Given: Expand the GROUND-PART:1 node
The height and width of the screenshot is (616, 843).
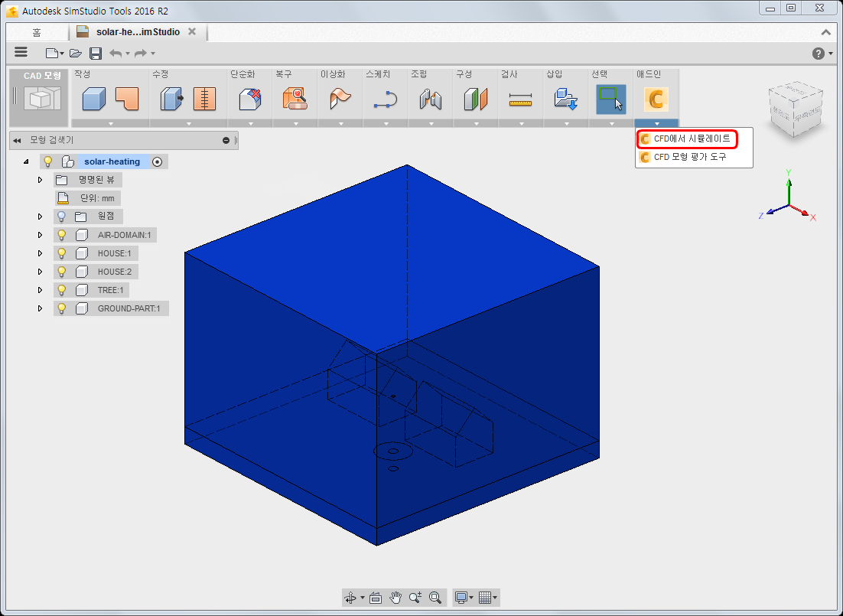Looking at the screenshot, I should pyautogui.click(x=40, y=308).
